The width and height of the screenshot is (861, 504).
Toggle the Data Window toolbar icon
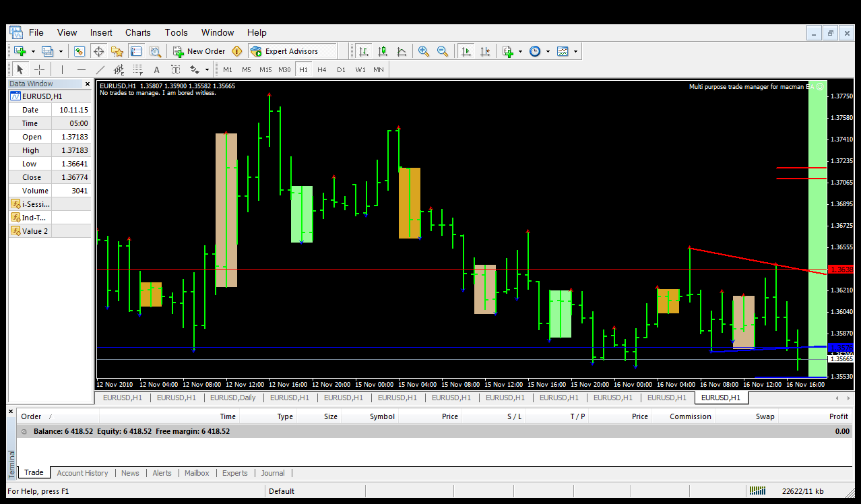(x=98, y=51)
